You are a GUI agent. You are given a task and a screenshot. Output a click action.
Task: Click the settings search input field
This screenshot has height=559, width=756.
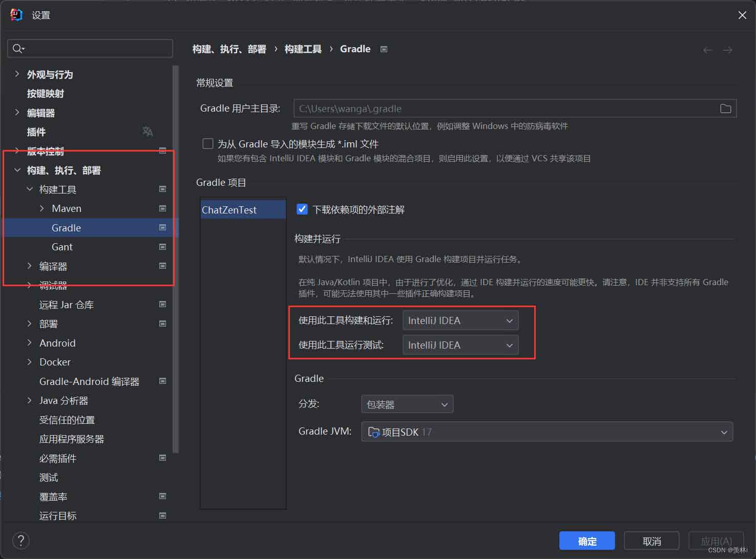pyautogui.click(x=90, y=49)
